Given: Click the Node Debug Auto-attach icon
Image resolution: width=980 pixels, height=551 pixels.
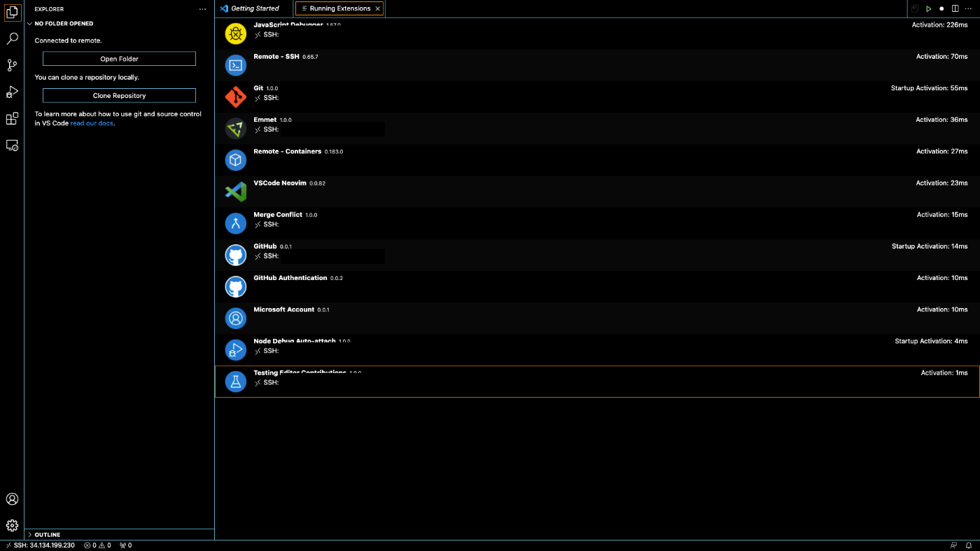Looking at the screenshot, I should click(x=236, y=349).
